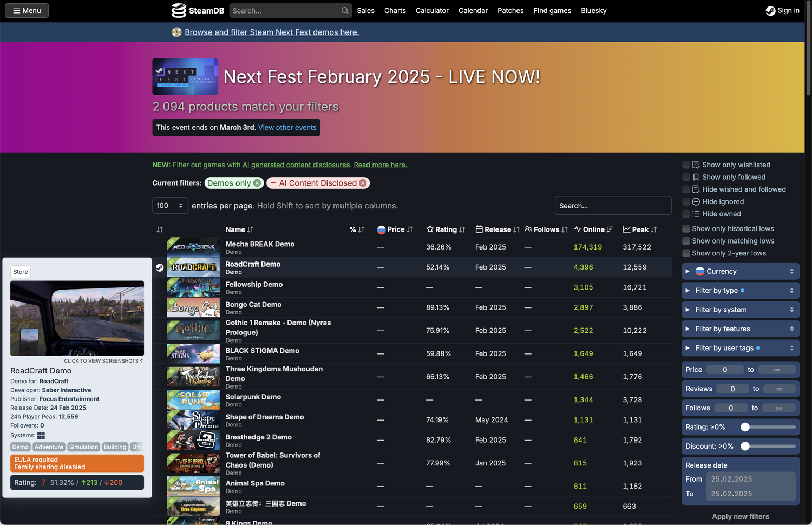Sort by the Rating column
Image resolution: width=812 pixels, height=525 pixels.
click(x=446, y=229)
